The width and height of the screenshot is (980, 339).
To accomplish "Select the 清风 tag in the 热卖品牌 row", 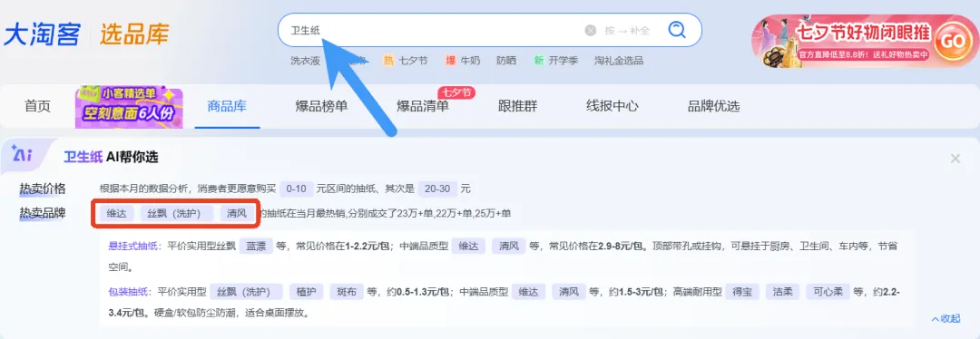I will coord(238,214).
